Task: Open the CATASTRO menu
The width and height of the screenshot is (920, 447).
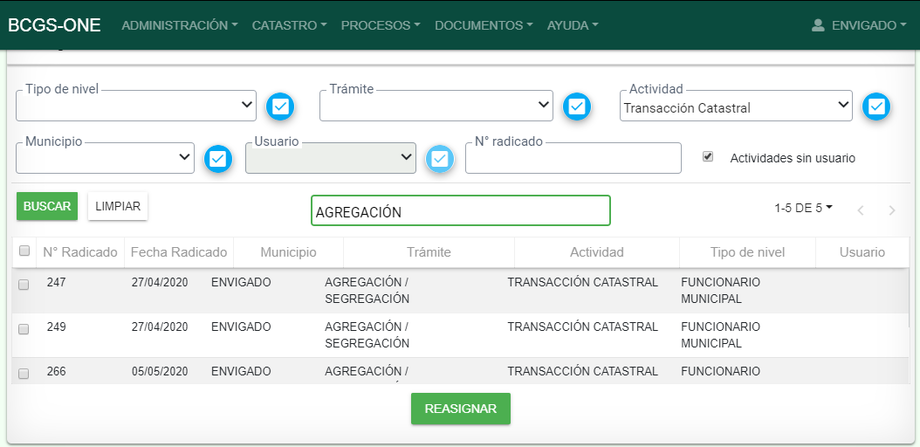Action: tap(289, 25)
